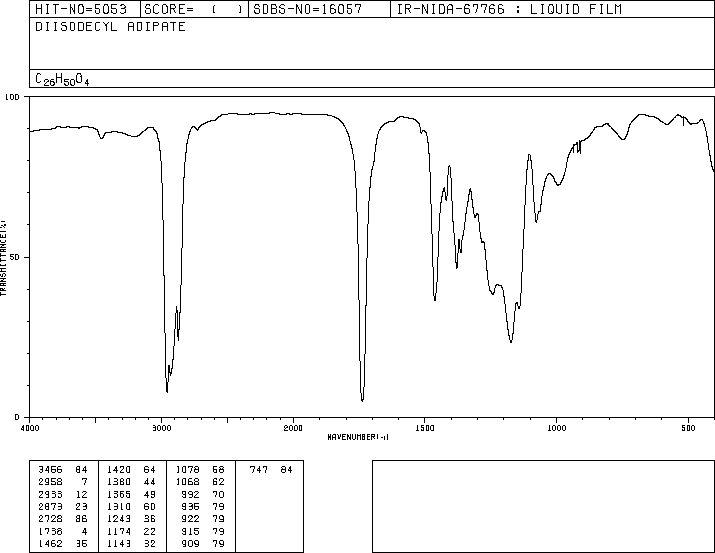Select peak table entry 2933
Screen dimensions: 715x553
(x=50, y=494)
